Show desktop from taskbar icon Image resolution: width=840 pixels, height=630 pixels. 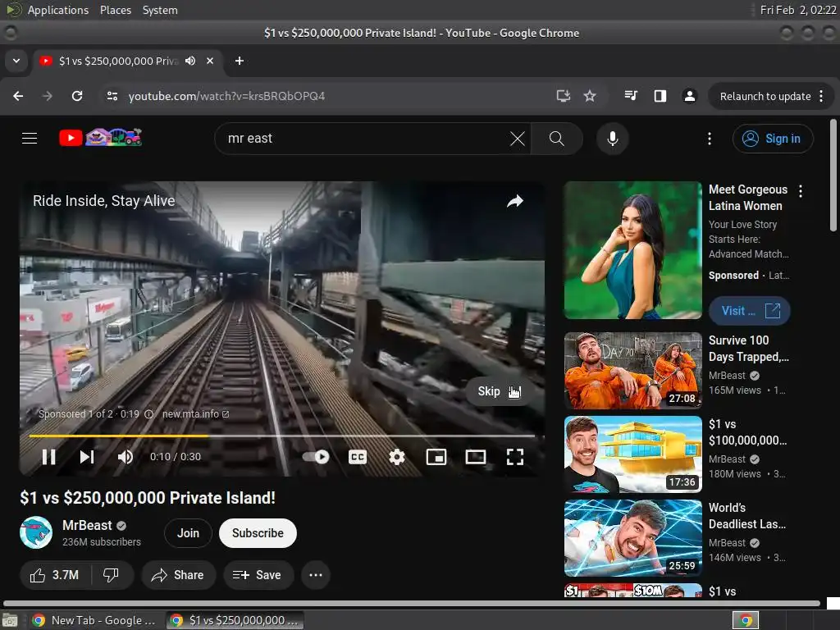point(10,621)
